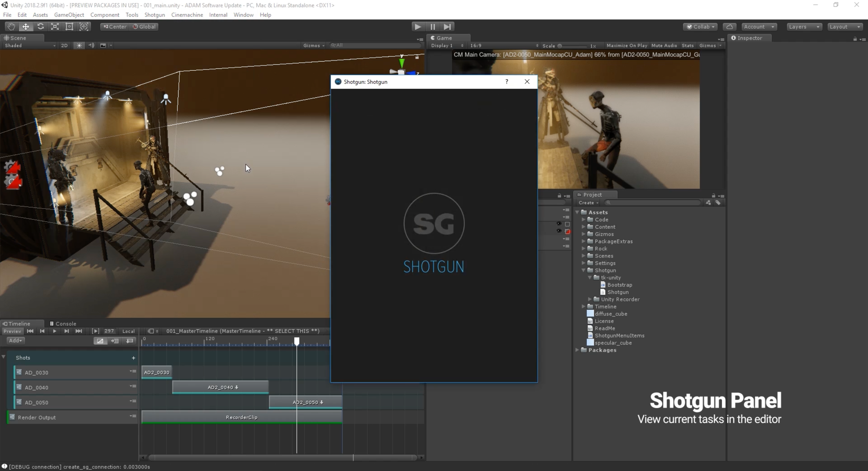Open the Layers dropdown
The image size is (868, 471).
click(x=804, y=27)
